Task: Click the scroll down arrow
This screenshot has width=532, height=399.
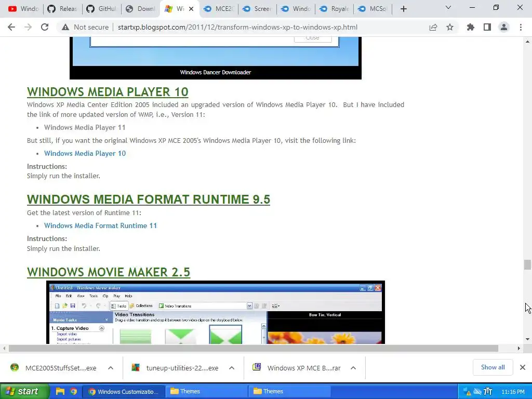Action: tap(527, 339)
